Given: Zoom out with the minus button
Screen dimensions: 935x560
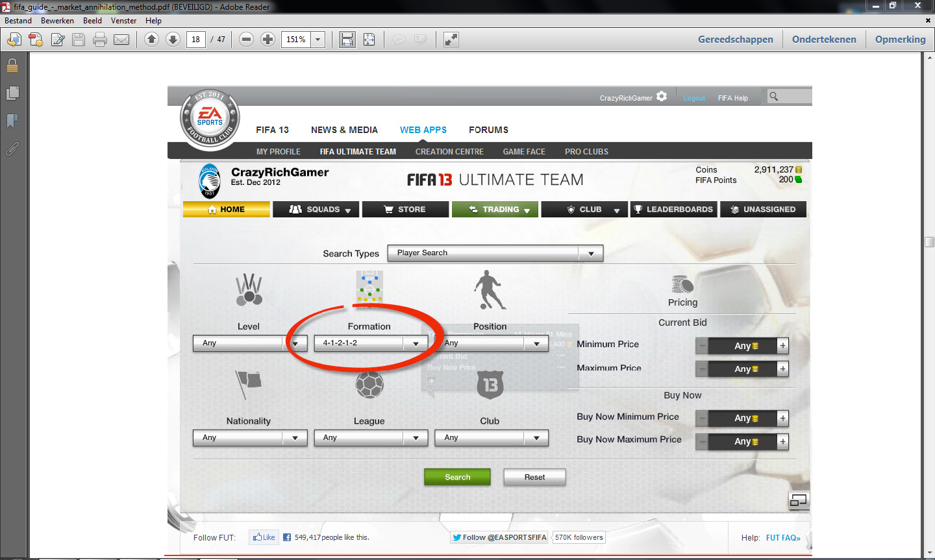Looking at the screenshot, I should tap(246, 40).
